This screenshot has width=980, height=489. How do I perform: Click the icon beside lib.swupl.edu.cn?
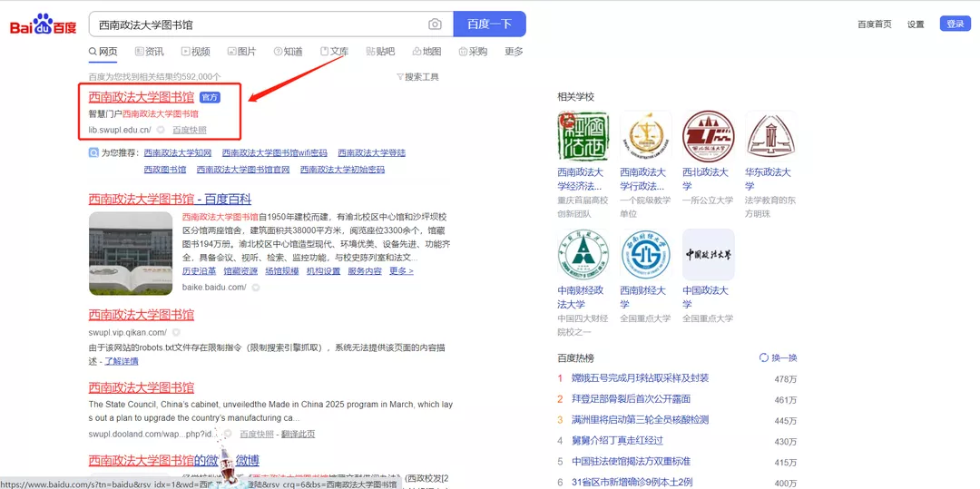pyautogui.click(x=161, y=130)
